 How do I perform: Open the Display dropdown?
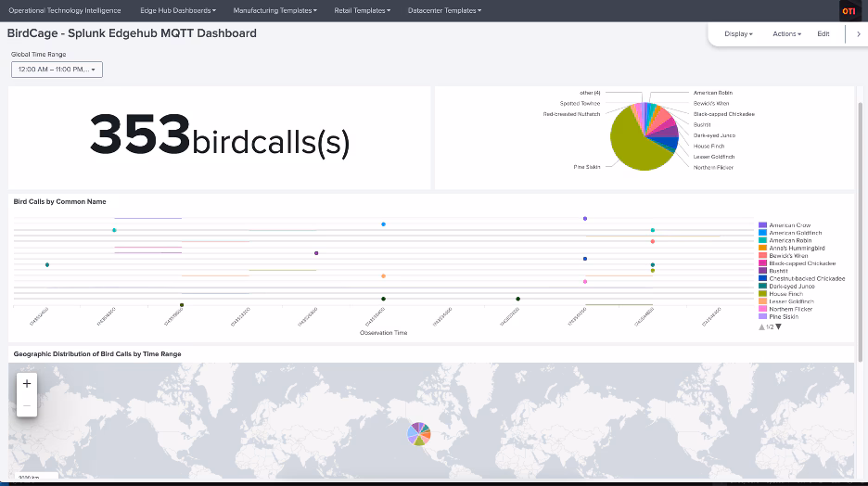tap(738, 33)
